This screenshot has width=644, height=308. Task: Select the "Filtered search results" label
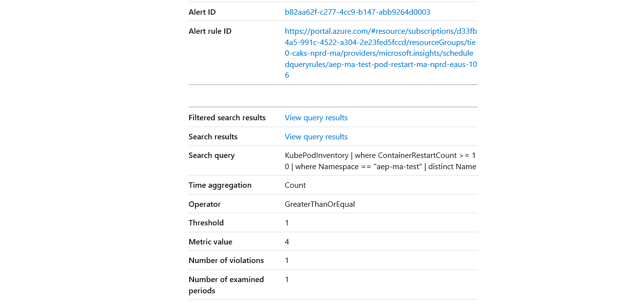(x=227, y=118)
